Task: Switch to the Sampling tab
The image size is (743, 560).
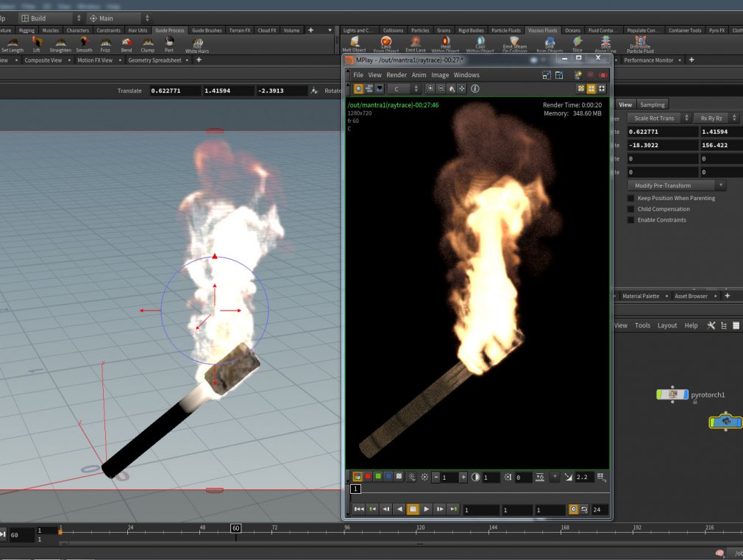Action: click(x=652, y=104)
